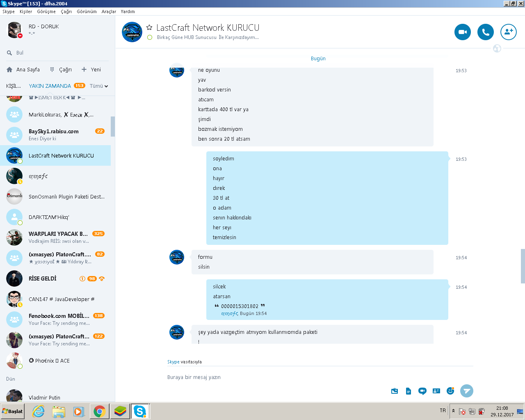Click the sender avatar beside 'formu' message
Viewport: 525px width, 420px height.
pos(177,257)
